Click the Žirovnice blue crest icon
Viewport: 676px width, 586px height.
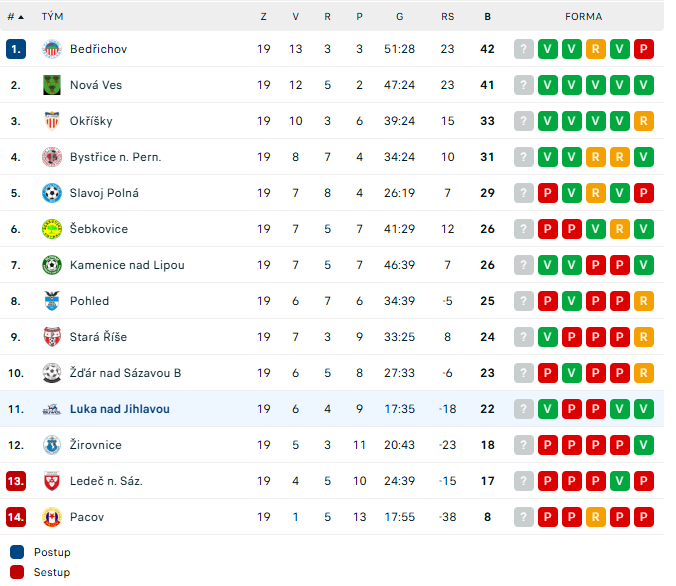52,445
